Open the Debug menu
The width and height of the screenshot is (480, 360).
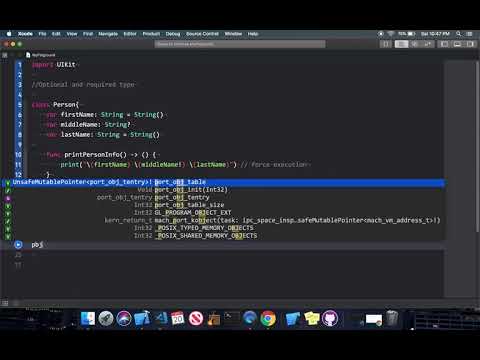173,34
